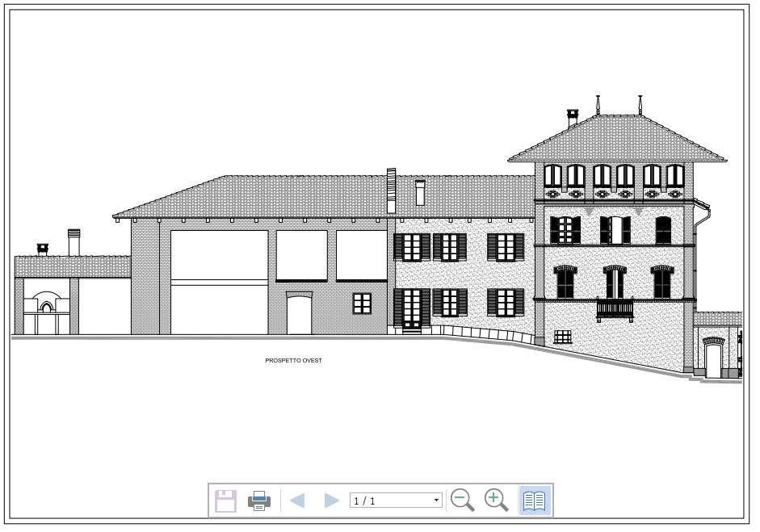Click the save document icon
Screen dimensions: 760x532
click(x=225, y=501)
